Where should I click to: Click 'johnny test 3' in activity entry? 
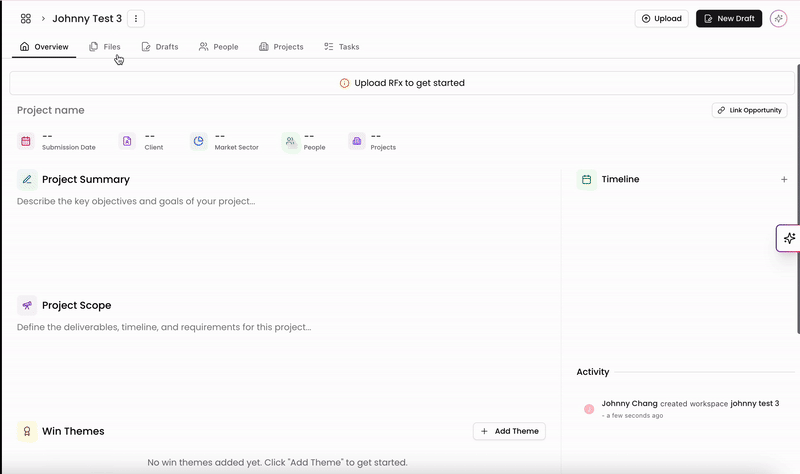(x=755, y=403)
